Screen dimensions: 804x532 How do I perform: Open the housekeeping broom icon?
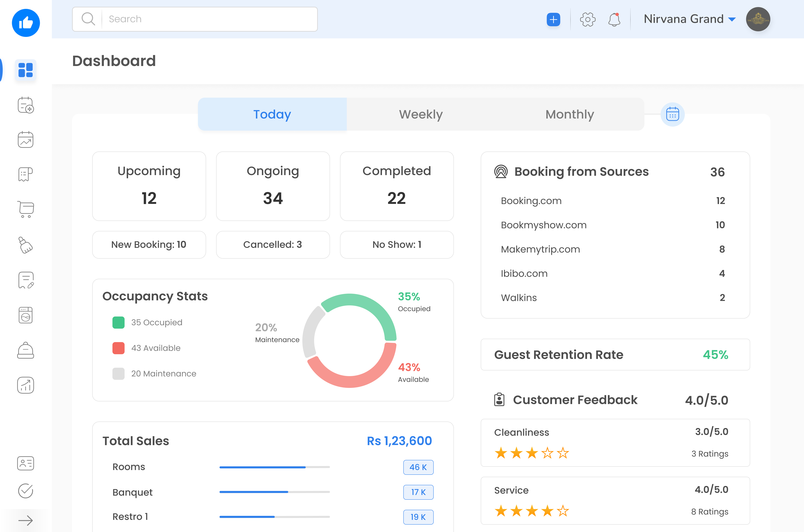click(x=26, y=245)
